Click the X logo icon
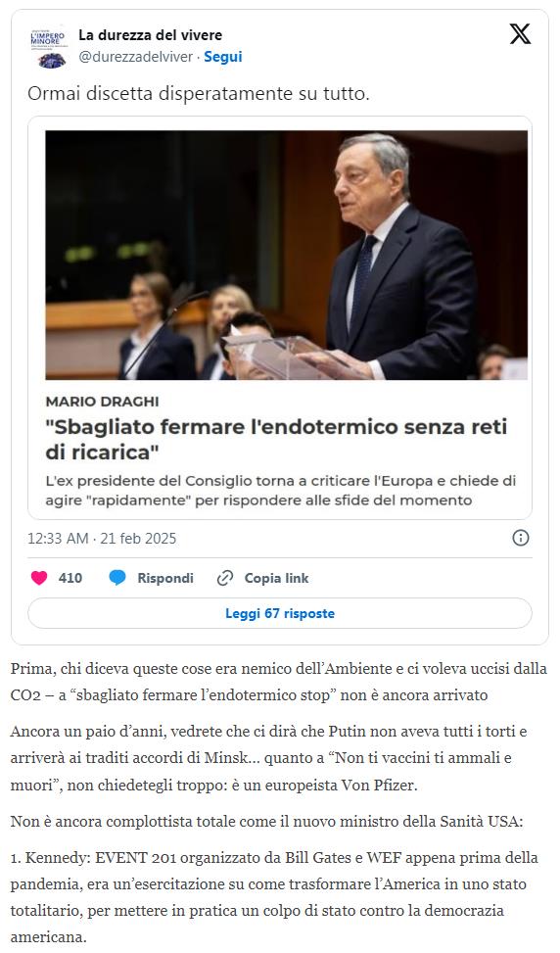560x953 pixels. [520, 33]
